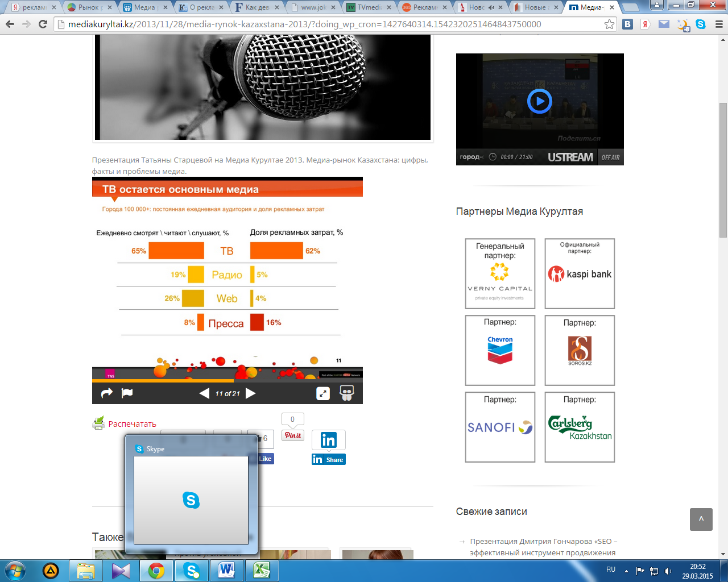Open the AIMP player taskbar icon
728x582 pixels.
click(x=51, y=571)
